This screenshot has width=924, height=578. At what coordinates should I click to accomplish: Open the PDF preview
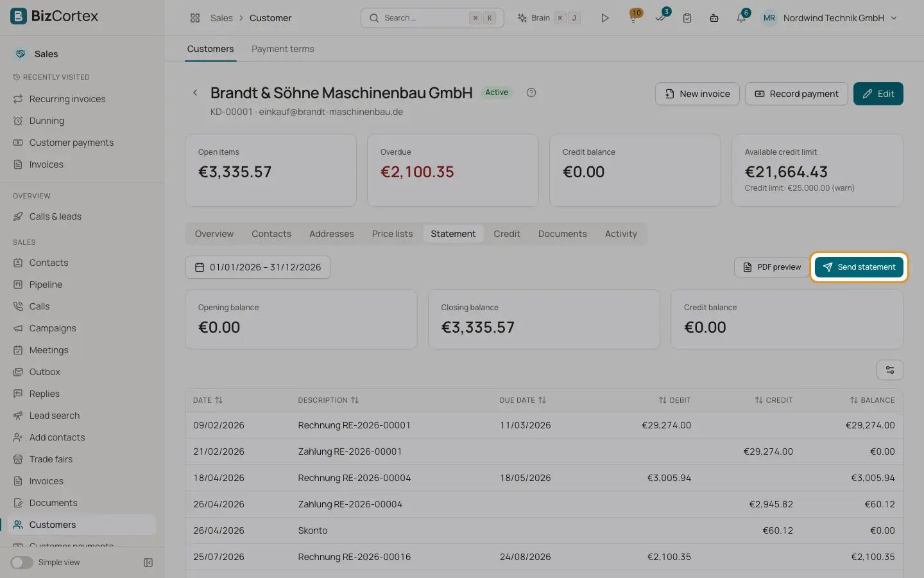coord(772,267)
